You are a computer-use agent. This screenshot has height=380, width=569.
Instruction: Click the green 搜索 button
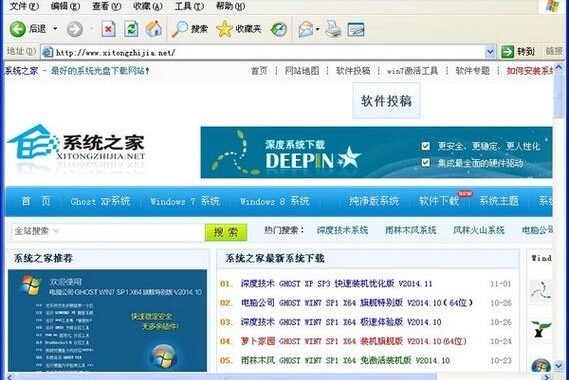click(226, 232)
